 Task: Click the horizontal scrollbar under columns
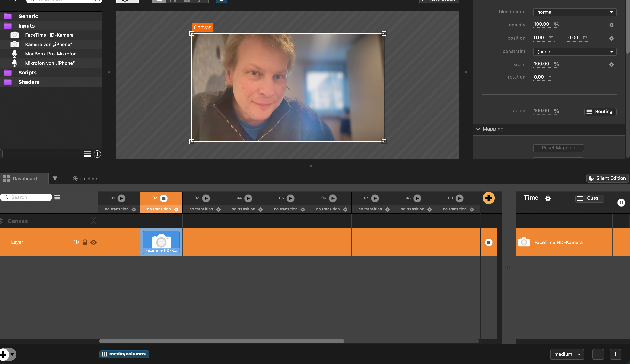point(222,341)
